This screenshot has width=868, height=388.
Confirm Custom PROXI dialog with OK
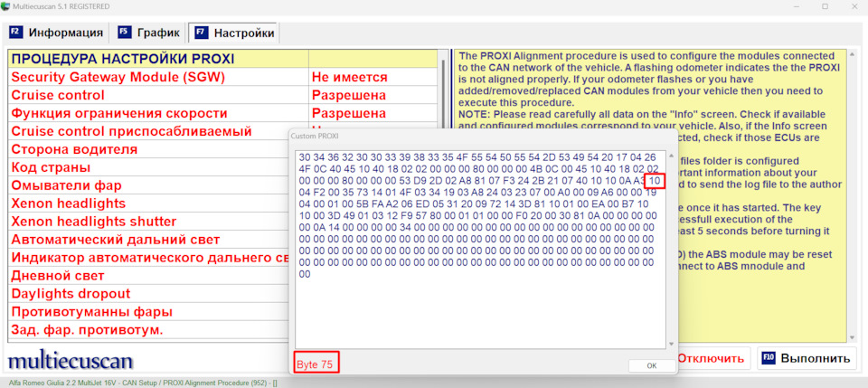(652, 366)
